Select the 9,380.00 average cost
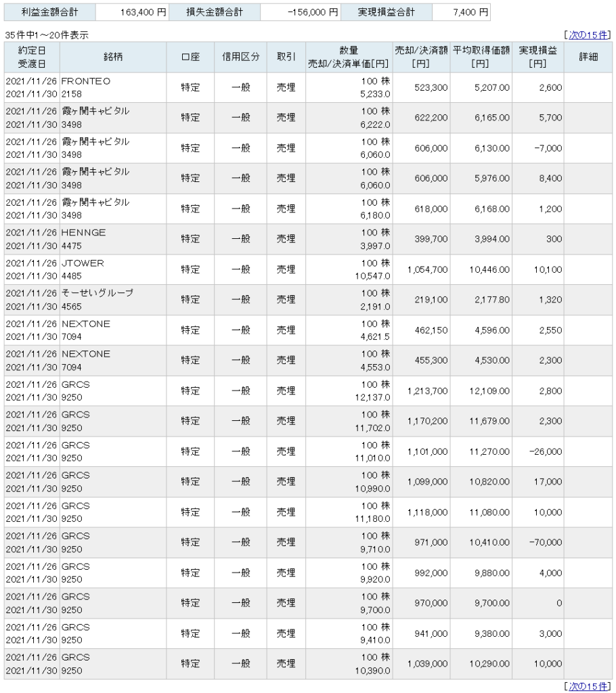 (x=492, y=633)
